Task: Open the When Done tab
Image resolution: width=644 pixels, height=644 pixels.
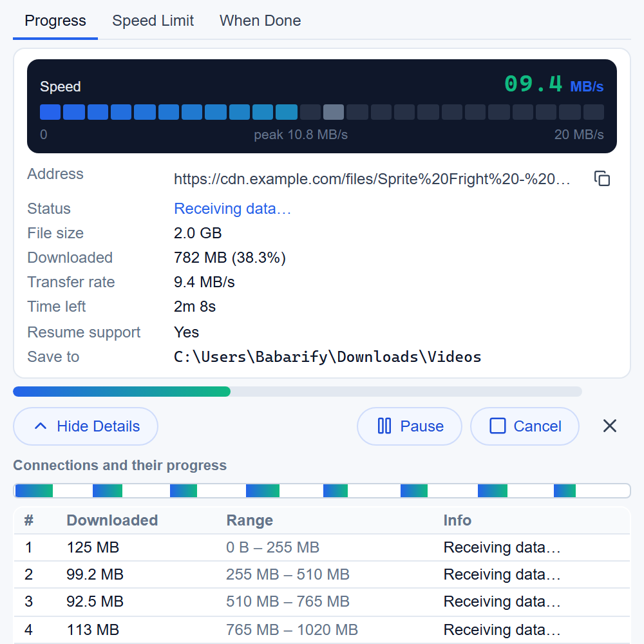Action: click(260, 21)
